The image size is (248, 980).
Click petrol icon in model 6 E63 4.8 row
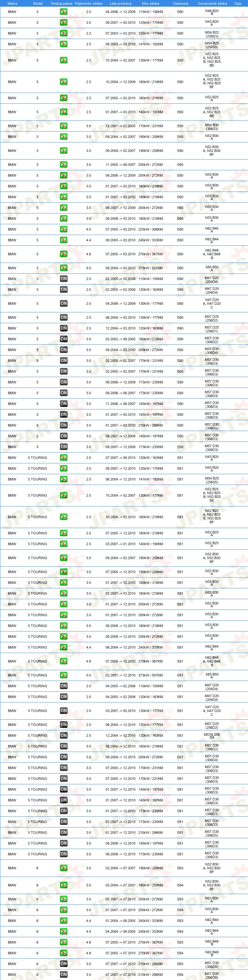63,942
